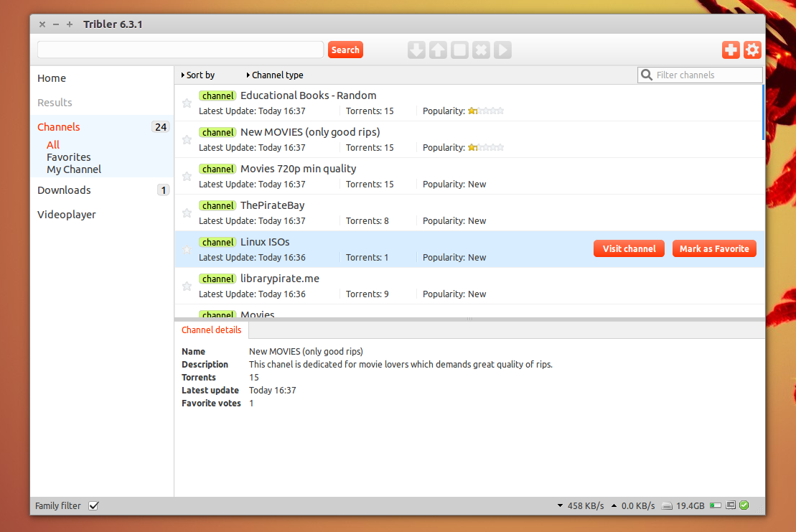Select the New MOVIES (only good rips) row
Image resolution: width=796 pixels, height=532 pixels.
tap(469, 139)
